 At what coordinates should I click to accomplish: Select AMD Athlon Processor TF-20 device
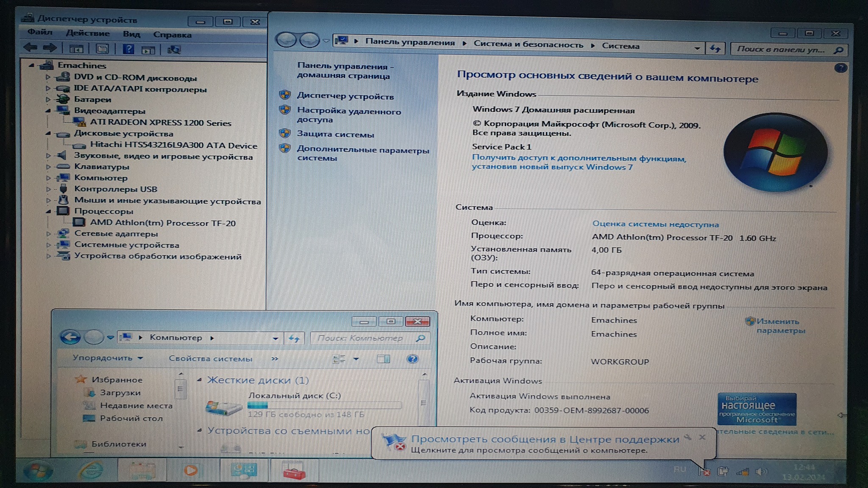click(163, 223)
